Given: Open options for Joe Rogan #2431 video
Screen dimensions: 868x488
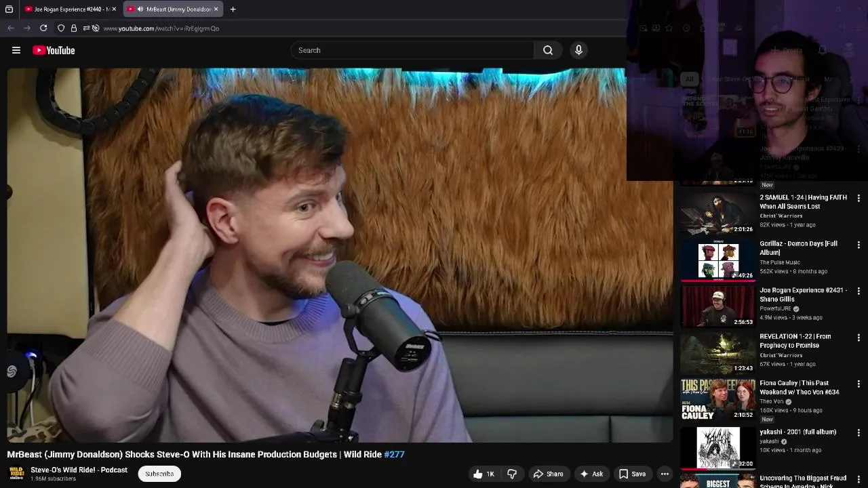Looking at the screenshot, I should coord(859,291).
